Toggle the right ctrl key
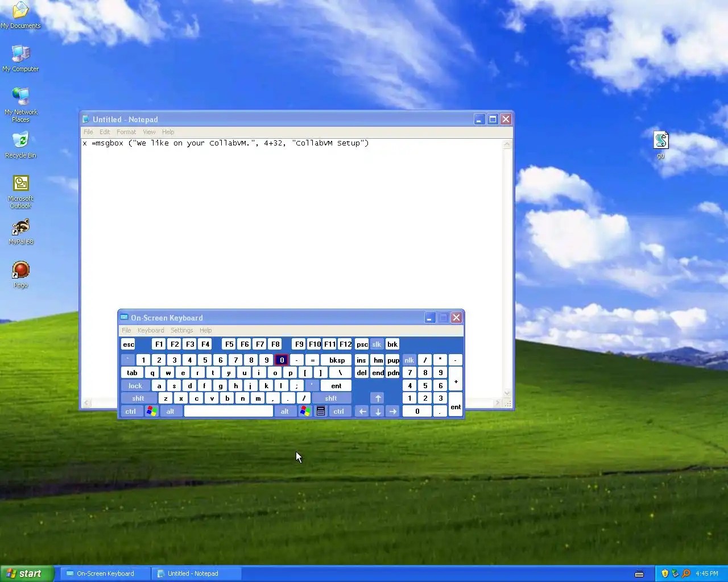 339,411
